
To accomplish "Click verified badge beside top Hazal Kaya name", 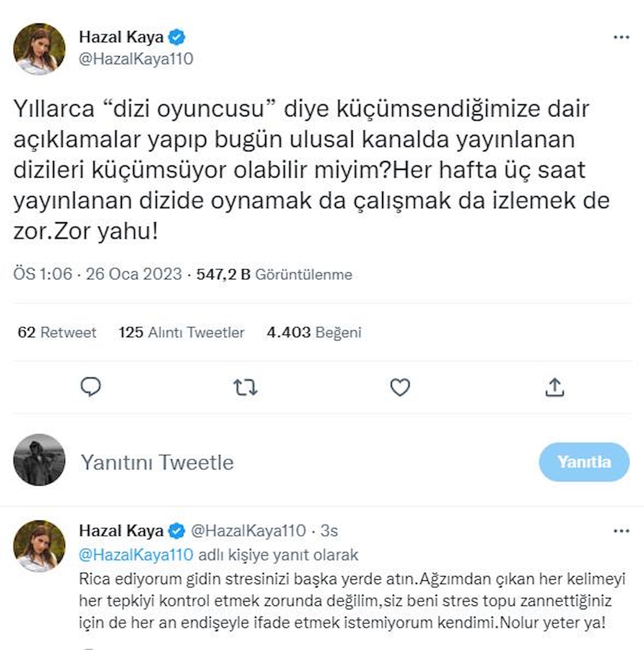I will [x=177, y=37].
